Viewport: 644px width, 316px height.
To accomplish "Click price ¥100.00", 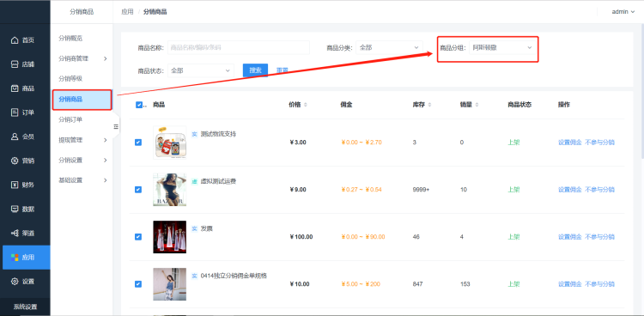I will pos(301,237).
